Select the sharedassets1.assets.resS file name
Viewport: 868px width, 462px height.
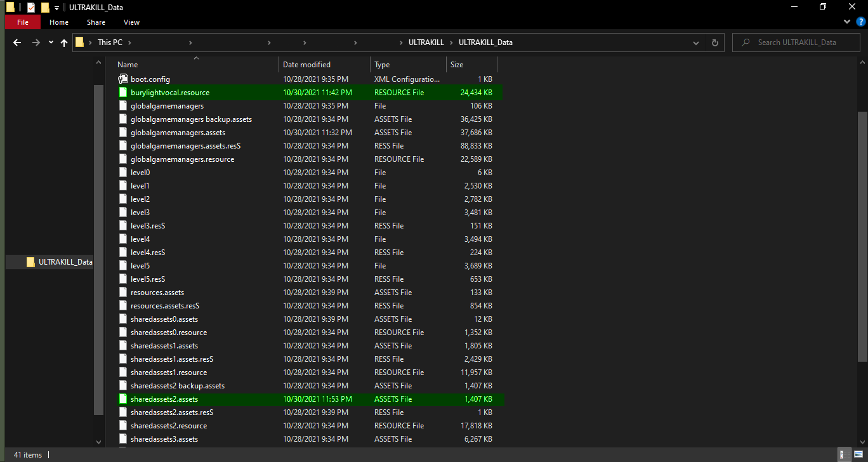click(x=172, y=359)
